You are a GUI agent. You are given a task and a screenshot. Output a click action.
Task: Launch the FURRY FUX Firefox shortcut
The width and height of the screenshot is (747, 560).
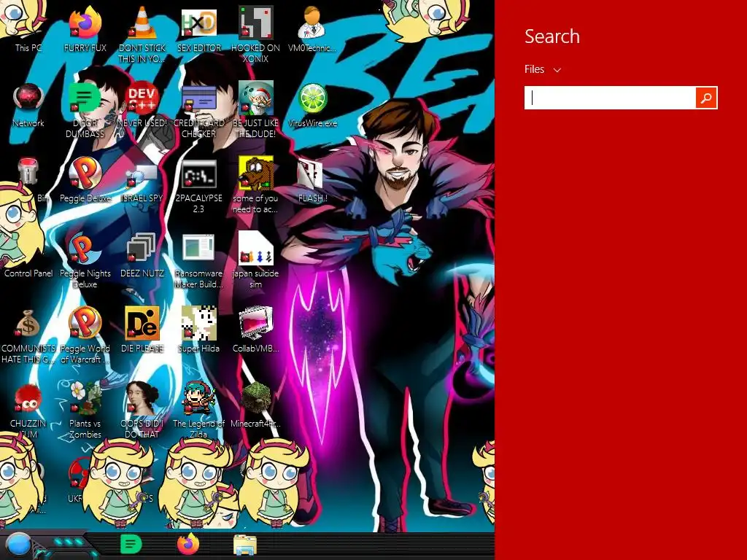[x=85, y=29]
